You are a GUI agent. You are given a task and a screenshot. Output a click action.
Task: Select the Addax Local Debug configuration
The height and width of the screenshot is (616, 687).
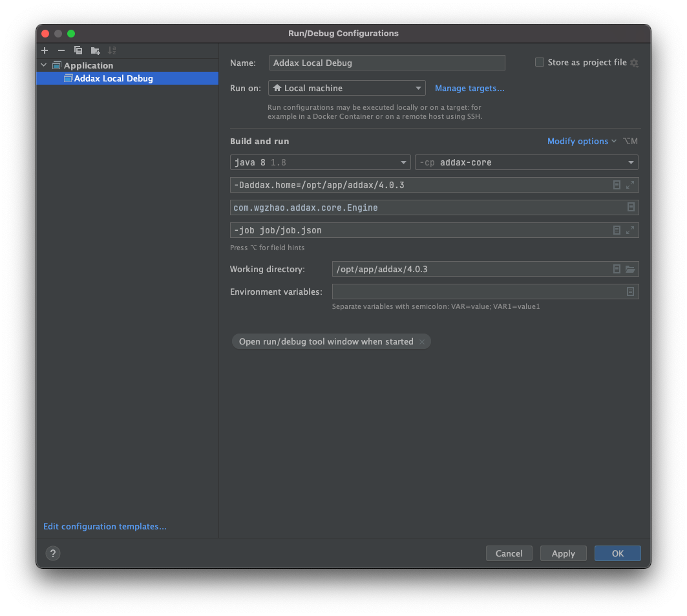click(x=113, y=78)
